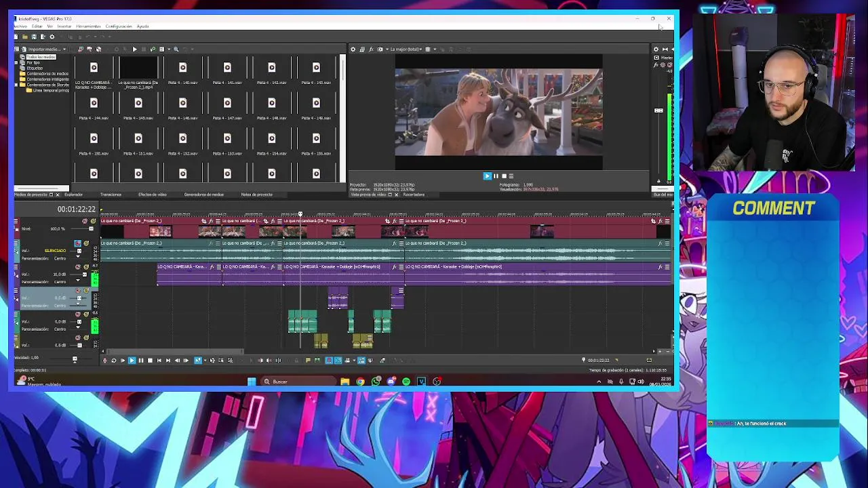
Task: Switch to Transiciones tab
Action: pos(111,195)
